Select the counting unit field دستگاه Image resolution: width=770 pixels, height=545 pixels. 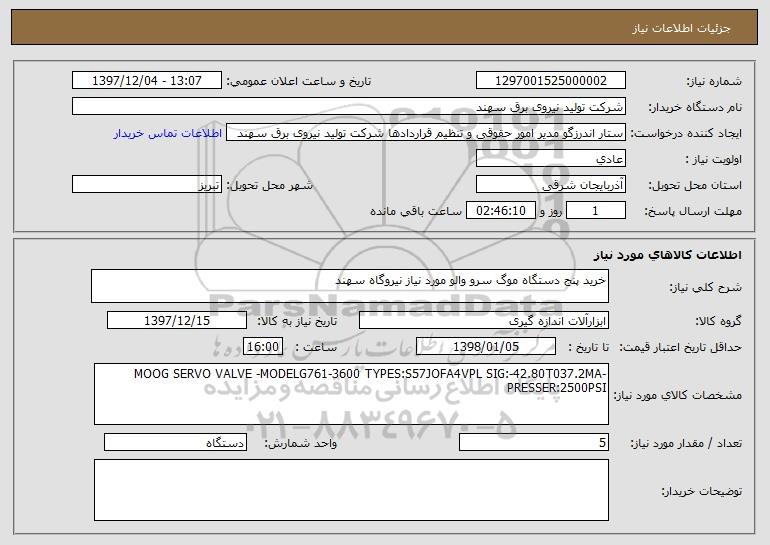(x=175, y=442)
